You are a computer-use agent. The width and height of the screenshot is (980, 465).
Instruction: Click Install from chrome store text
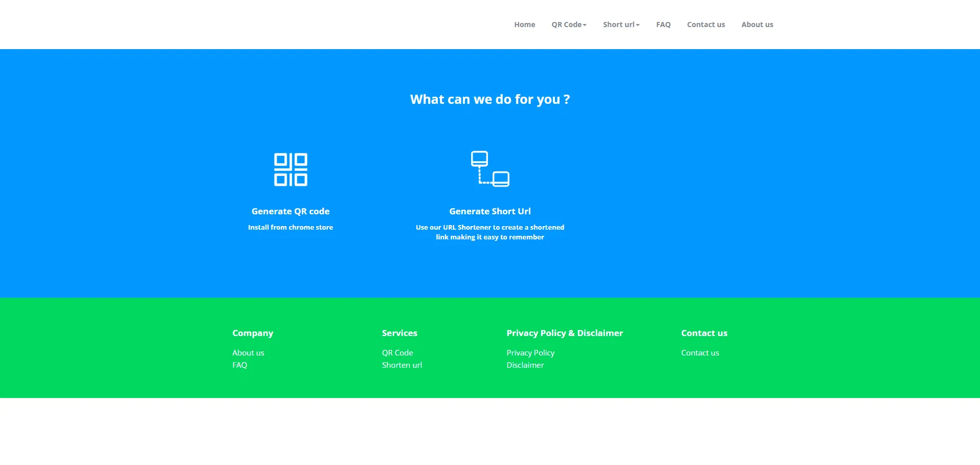[x=290, y=227]
